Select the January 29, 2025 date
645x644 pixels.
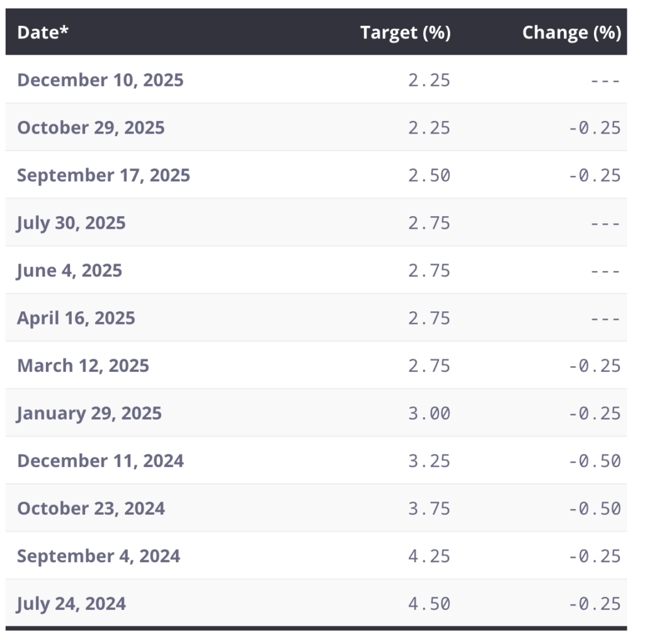[89, 413]
